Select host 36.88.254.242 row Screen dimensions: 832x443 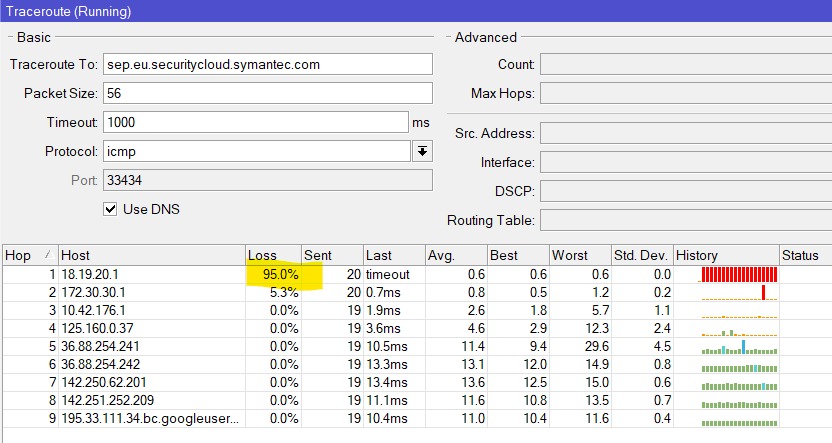(x=416, y=364)
